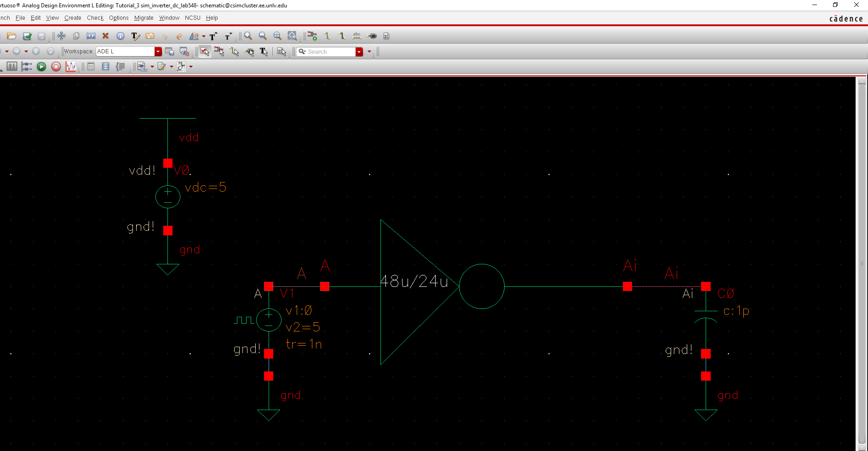The image size is (868, 451).
Task: Open the NCSU menu
Action: tap(192, 18)
